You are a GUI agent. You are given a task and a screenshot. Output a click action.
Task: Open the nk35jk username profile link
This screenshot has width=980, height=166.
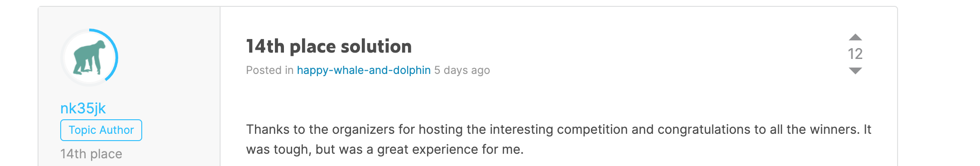(x=83, y=108)
